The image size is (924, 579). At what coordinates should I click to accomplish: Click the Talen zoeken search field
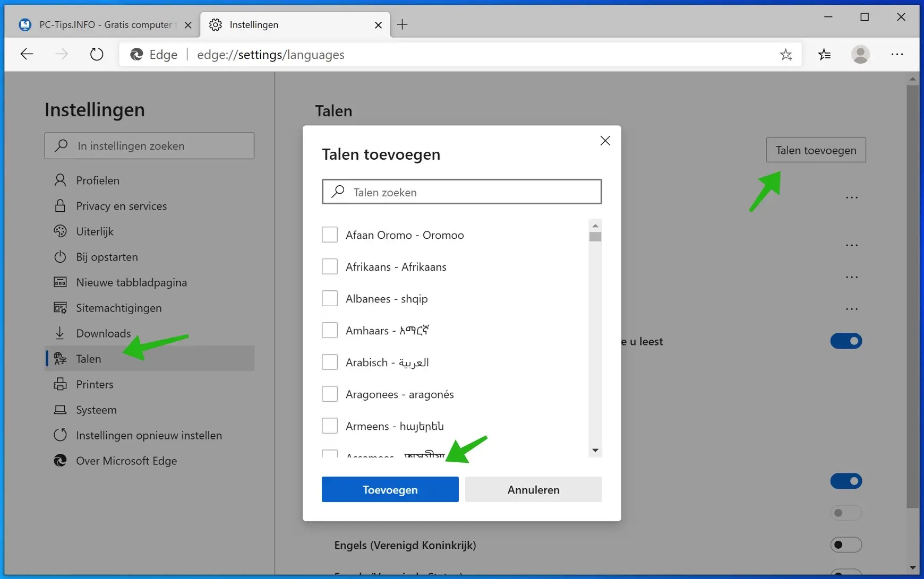tap(461, 192)
